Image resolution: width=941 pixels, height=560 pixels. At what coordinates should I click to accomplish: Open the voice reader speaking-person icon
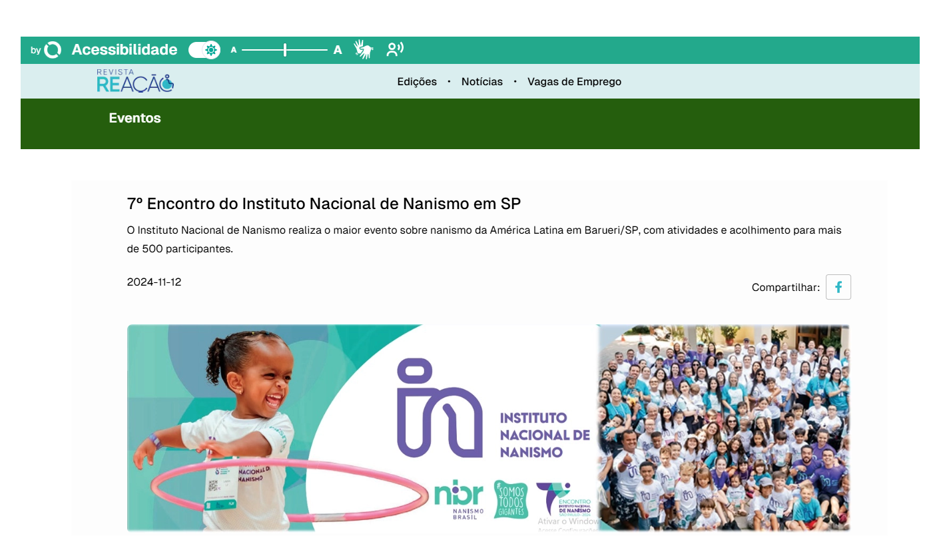(x=395, y=49)
